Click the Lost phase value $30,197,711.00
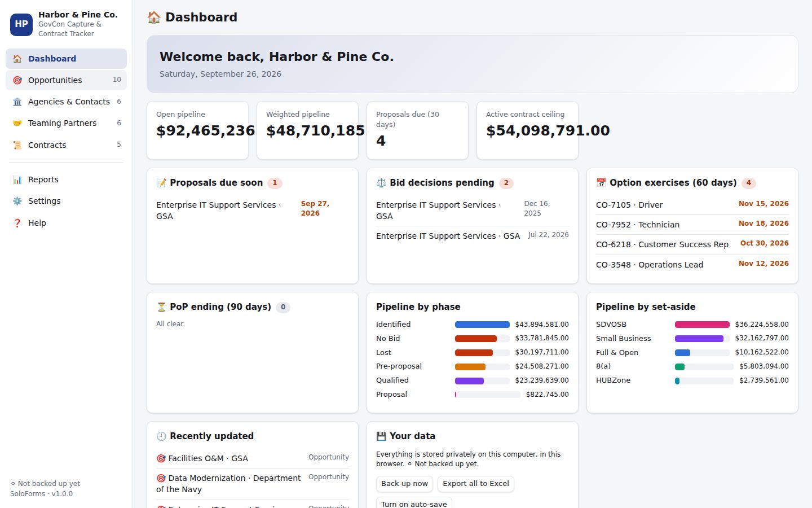 542,352
